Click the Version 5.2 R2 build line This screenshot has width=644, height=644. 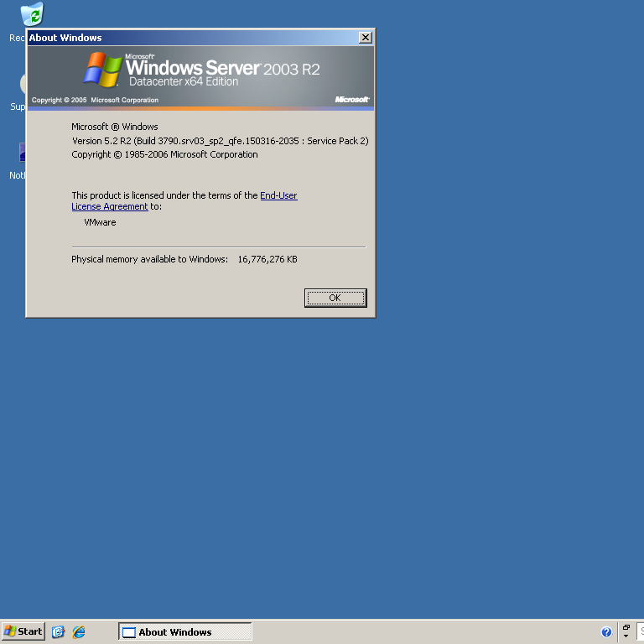[x=221, y=141]
